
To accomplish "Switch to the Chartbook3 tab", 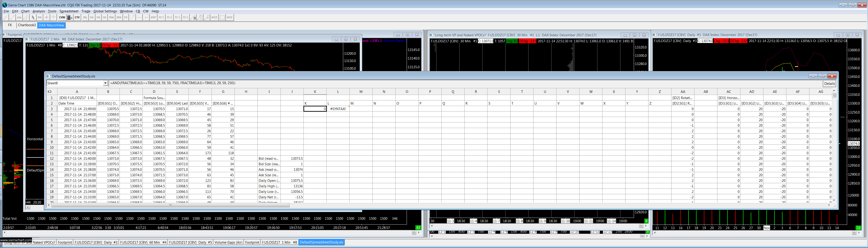I will (x=27, y=25).
